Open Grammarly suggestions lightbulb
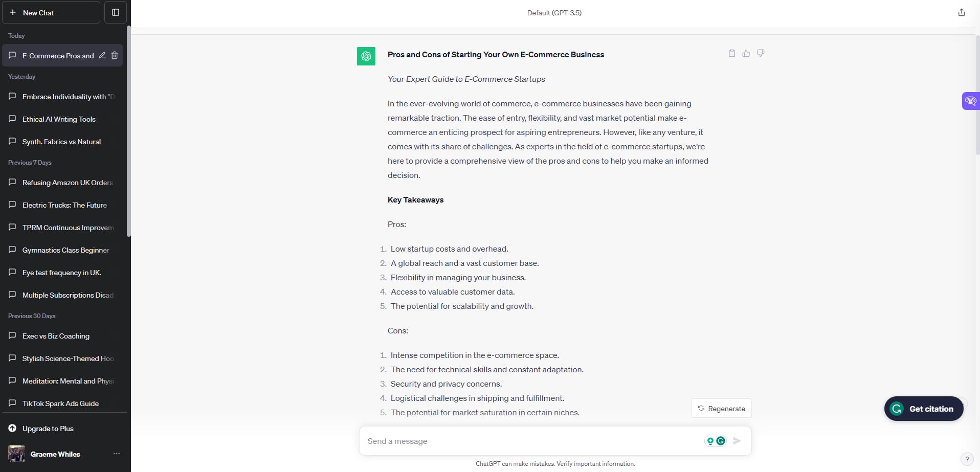Image resolution: width=980 pixels, height=472 pixels. click(711, 440)
